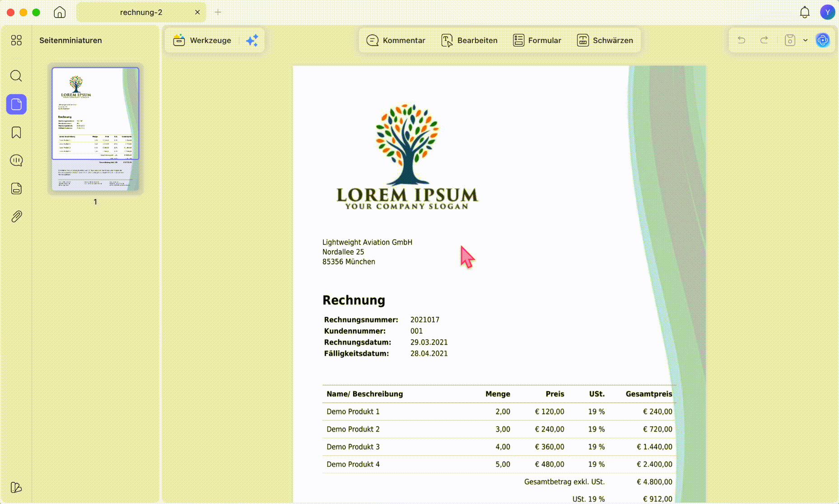The height and width of the screenshot is (504, 839).
Task: Open the bookmarks sidebar panel
Action: pyautogui.click(x=16, y=132)
